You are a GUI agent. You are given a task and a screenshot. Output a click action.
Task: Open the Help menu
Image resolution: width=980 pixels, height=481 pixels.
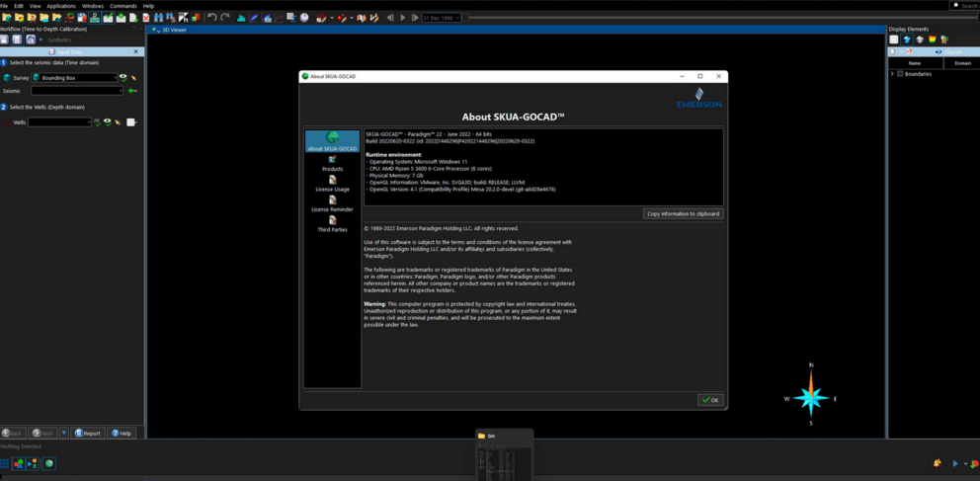coord(148,6)
